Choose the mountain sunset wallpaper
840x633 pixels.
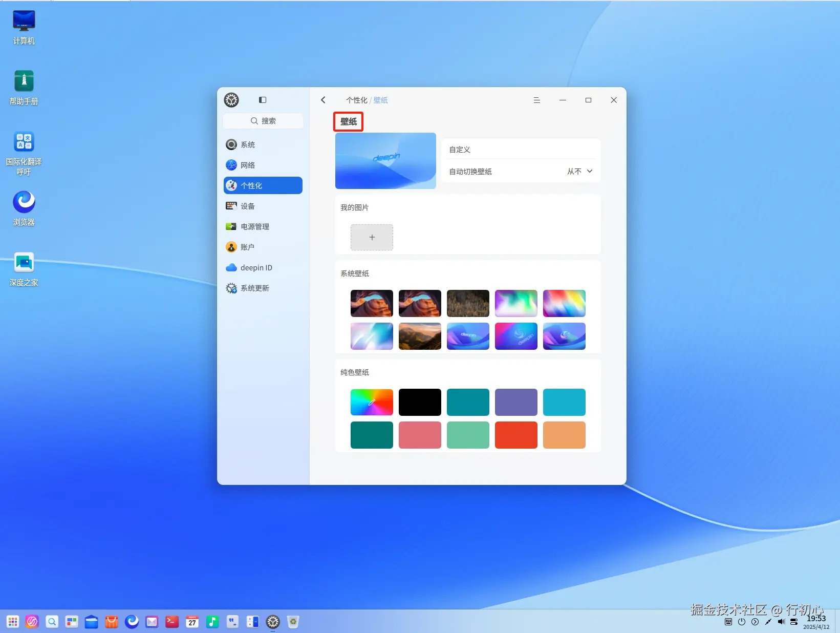click(420, 336)
